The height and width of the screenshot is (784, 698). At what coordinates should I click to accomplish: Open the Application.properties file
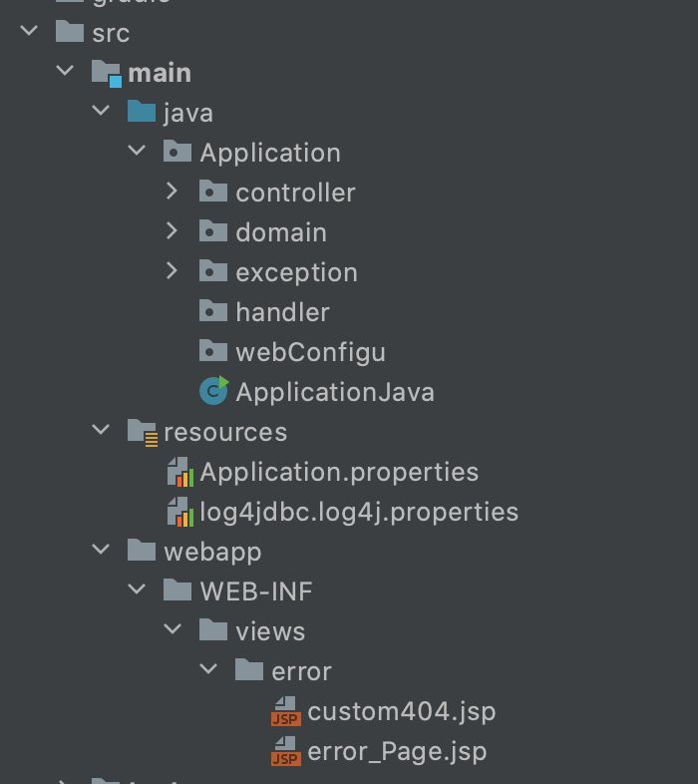tap(339, 473)
